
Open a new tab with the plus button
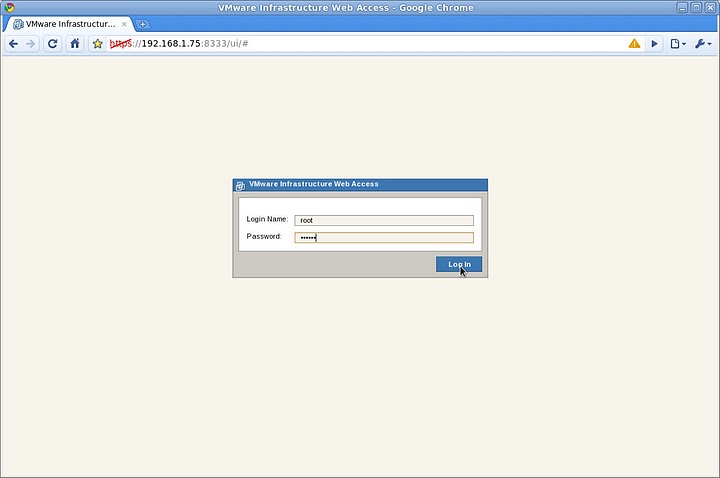click(x=143, y=24)
